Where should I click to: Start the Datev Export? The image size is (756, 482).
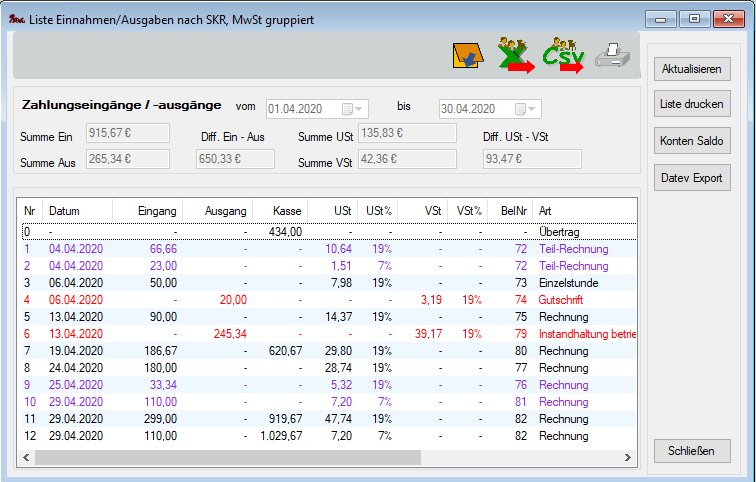[x=692, y=178]
